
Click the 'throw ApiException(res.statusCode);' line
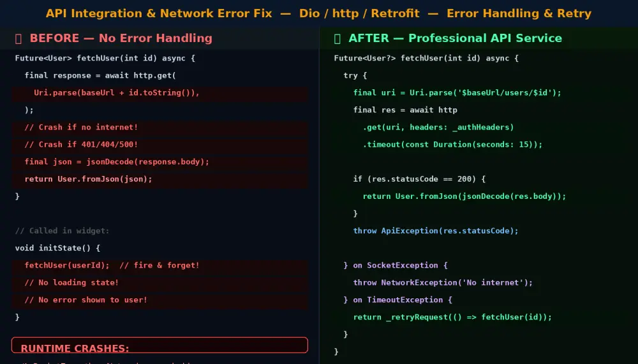point(436,231)
